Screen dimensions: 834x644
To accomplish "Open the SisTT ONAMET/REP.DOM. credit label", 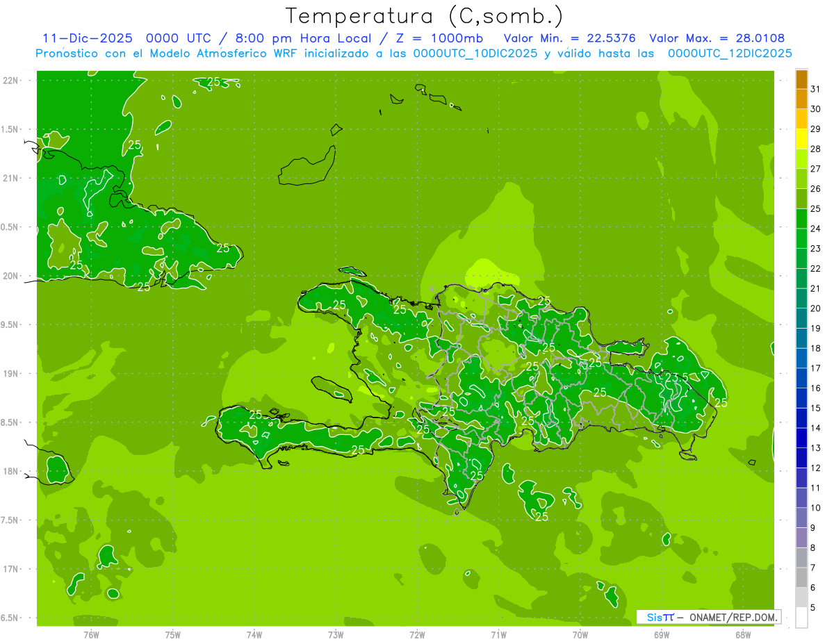I will (x=708, y=617).
